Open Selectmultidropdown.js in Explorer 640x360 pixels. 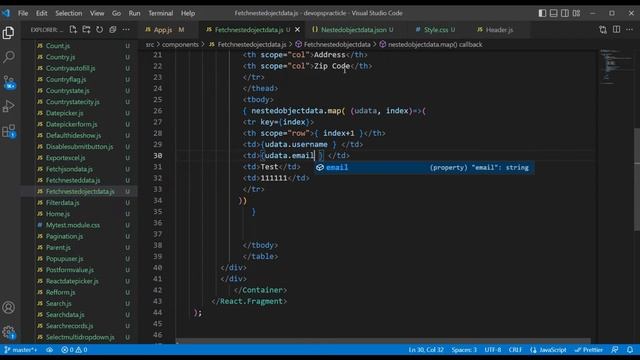(x=80, y=337)
